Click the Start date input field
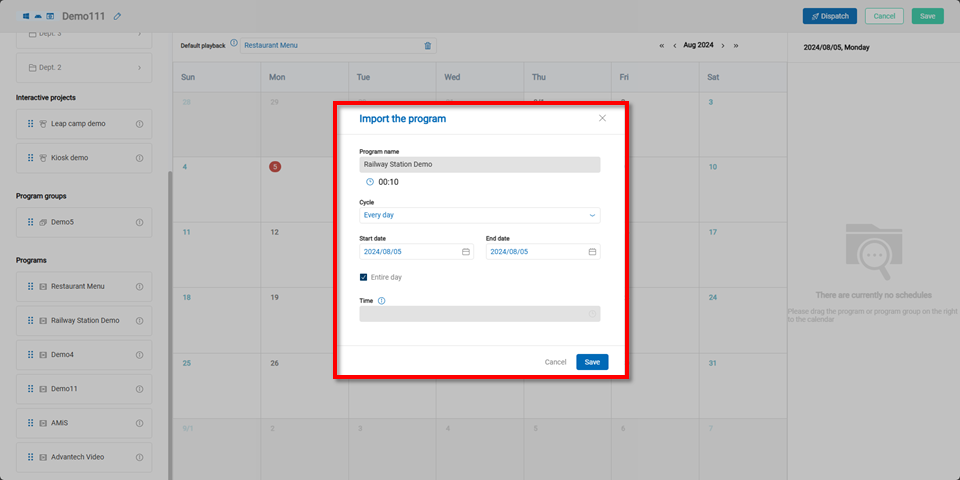 410,252
